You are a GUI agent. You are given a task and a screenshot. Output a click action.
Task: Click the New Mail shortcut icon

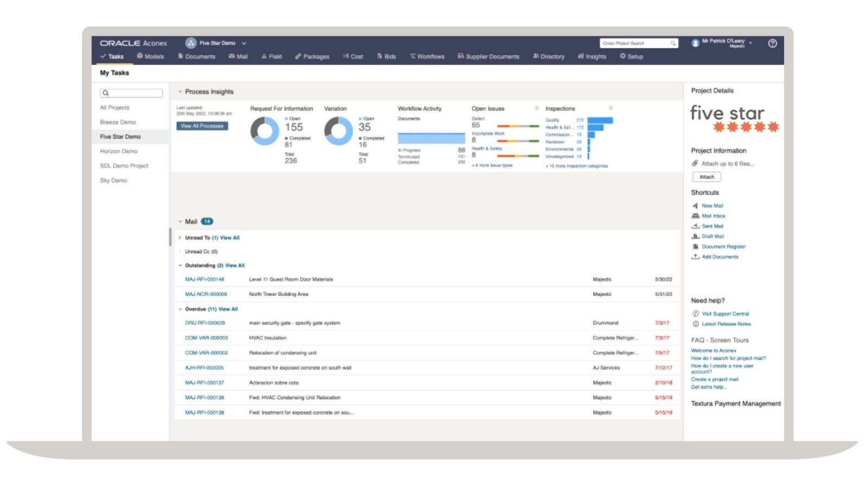(696, 206)
